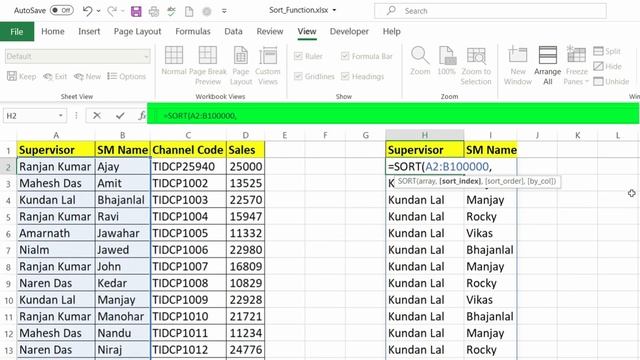Screen dimensions: 640x360
Task: Open the Page Layout tab
Action: pos(138,31)
